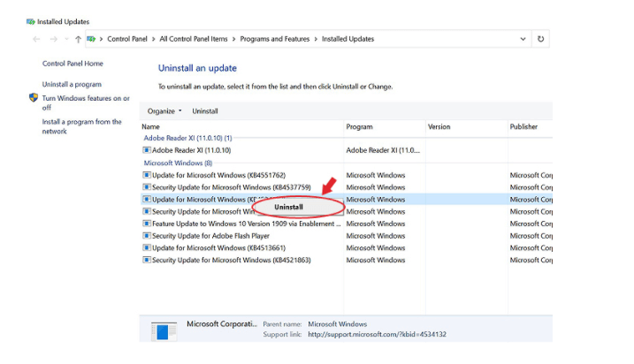Click Microsoft Windows parent name in details pane
The height and width of the screenshot is (364, 634).
(x=337, y=324)
